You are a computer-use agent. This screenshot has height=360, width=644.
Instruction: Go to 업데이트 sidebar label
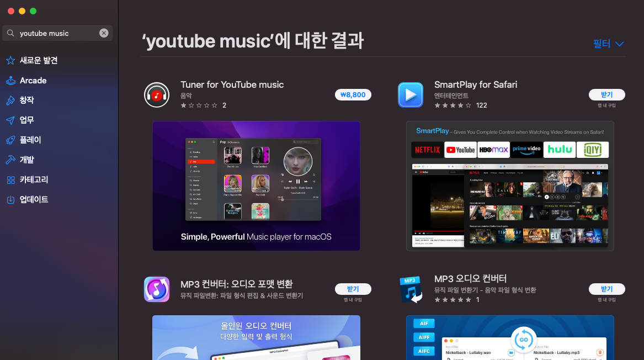tap(34, 199)
